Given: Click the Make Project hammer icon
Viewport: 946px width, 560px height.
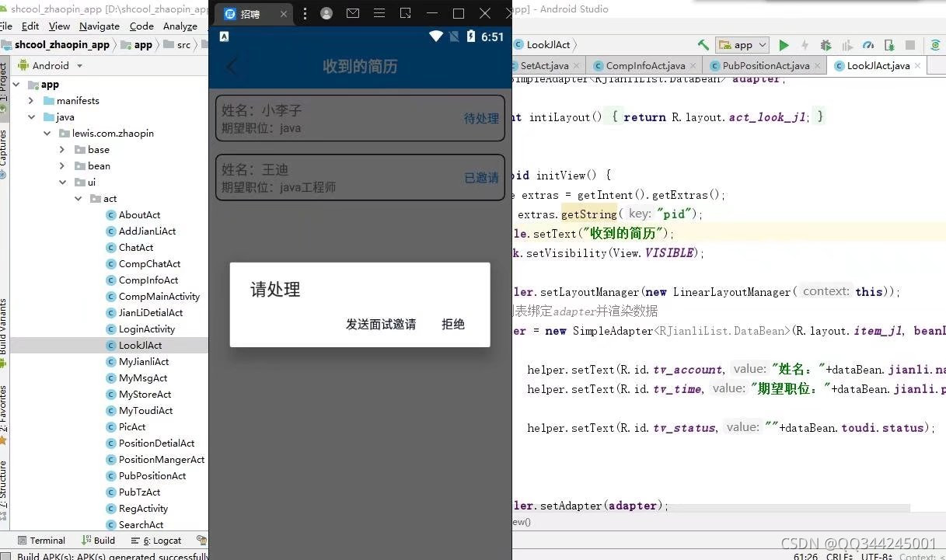Looking at the screenshot, I should [x=703, y=45].
